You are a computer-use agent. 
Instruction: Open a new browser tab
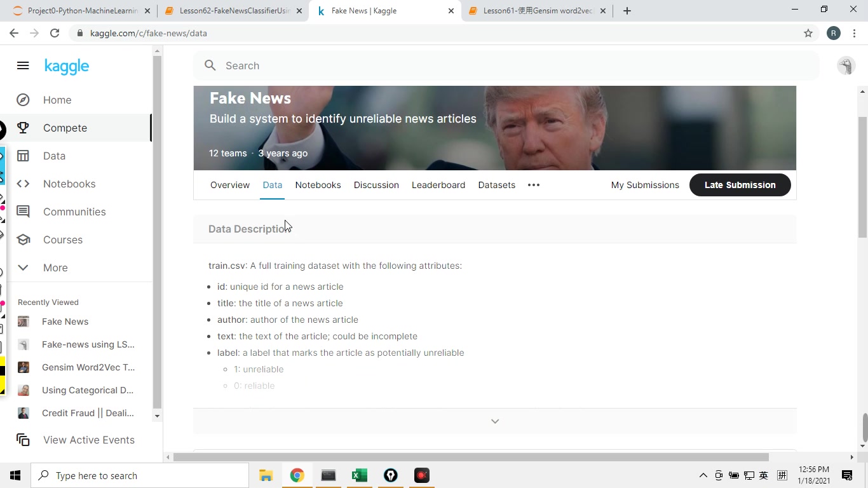click(x=627, y=11)
